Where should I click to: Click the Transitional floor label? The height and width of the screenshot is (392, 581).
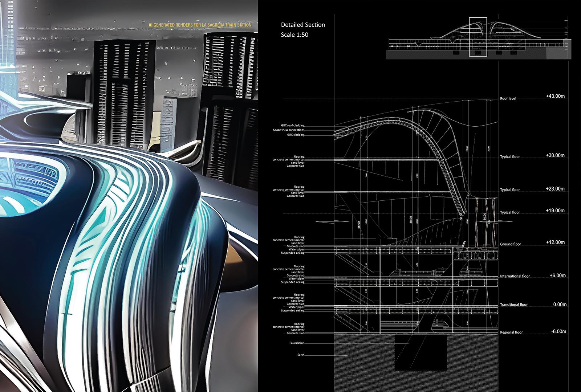click(x=513, y=305)
